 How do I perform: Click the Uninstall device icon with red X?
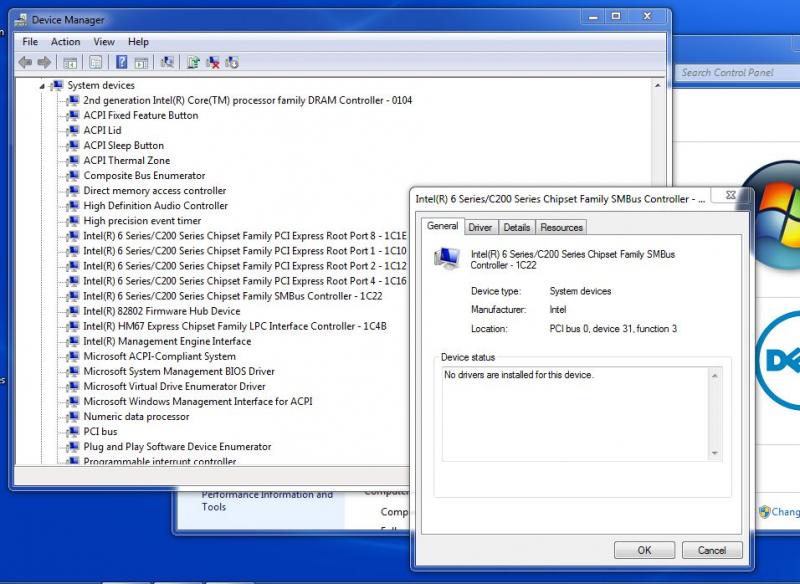213,62
